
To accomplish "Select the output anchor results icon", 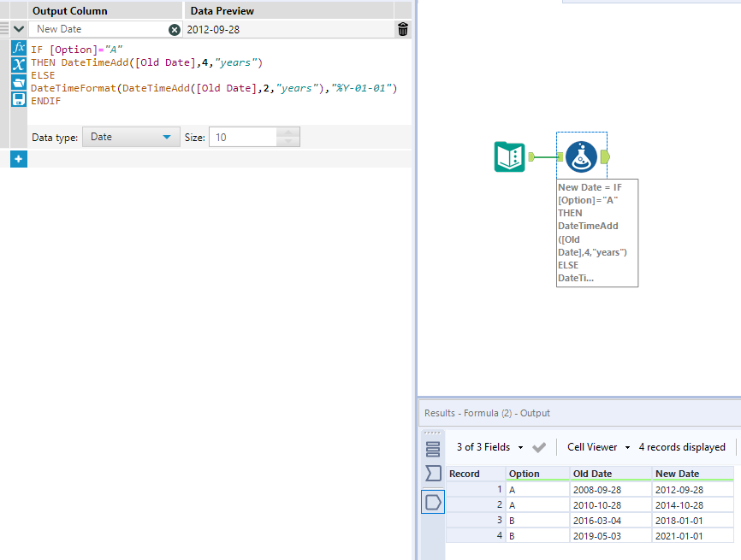I will click(433, 502).
